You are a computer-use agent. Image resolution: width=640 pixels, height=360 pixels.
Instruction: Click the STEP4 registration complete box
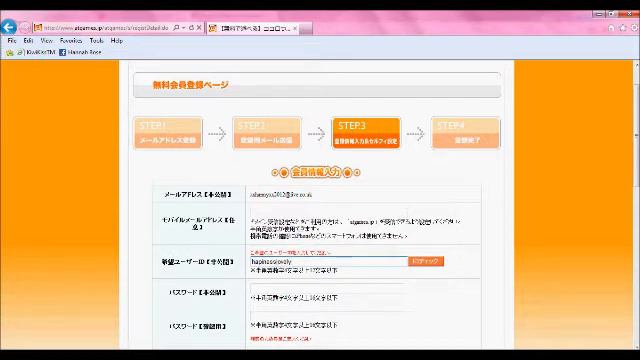(465, 133)
